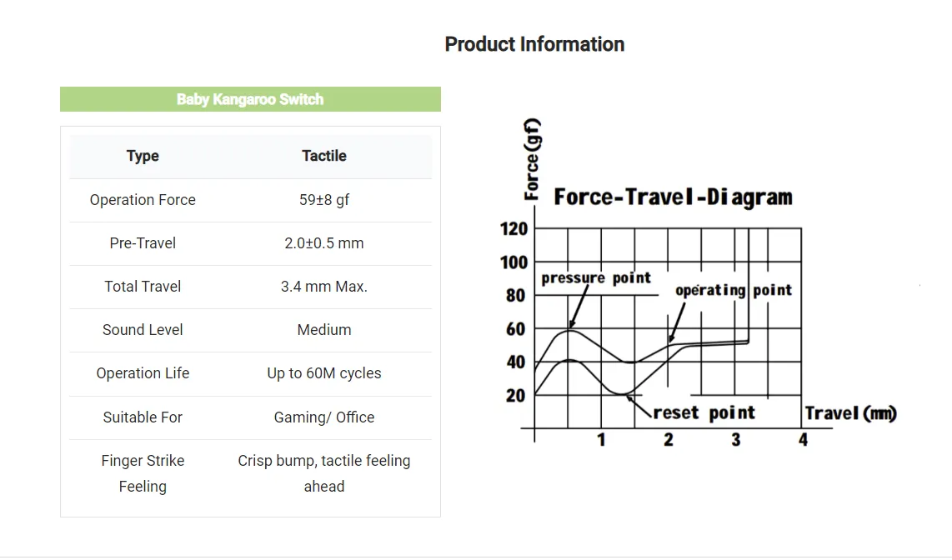Click the 59±8 gf value
This screenshot has width=952, height=560.
323,200
